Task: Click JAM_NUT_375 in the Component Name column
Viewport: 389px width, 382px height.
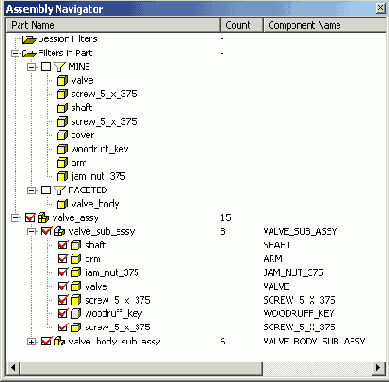Action: (293, 273)
